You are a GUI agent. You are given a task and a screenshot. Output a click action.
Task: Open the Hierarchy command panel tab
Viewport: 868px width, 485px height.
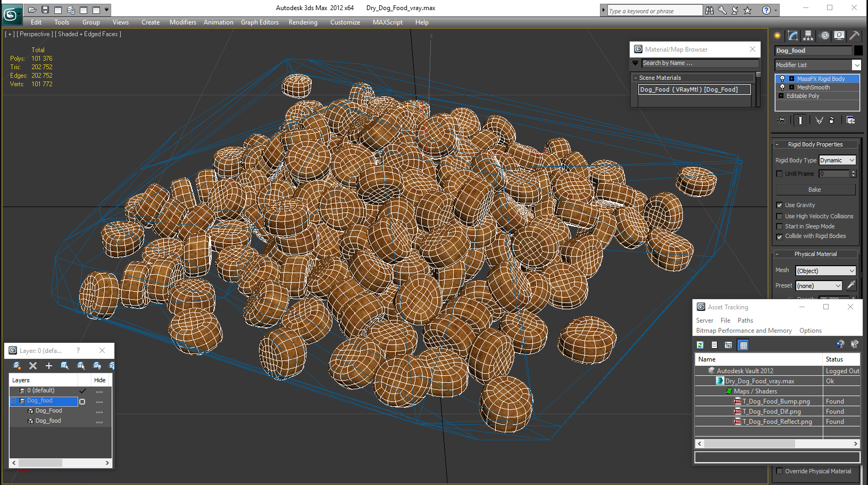pyautogui.click(x=808, y=36)
